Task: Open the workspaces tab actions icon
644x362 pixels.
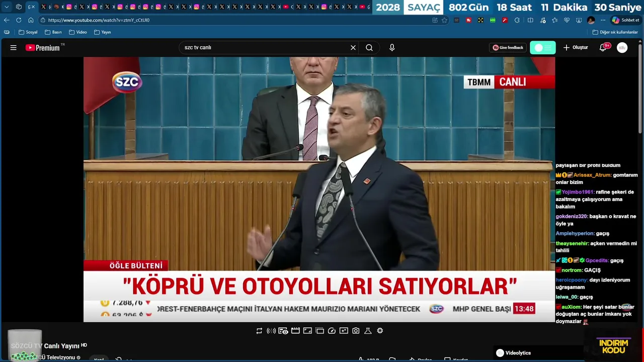Action: click(19, 7)
